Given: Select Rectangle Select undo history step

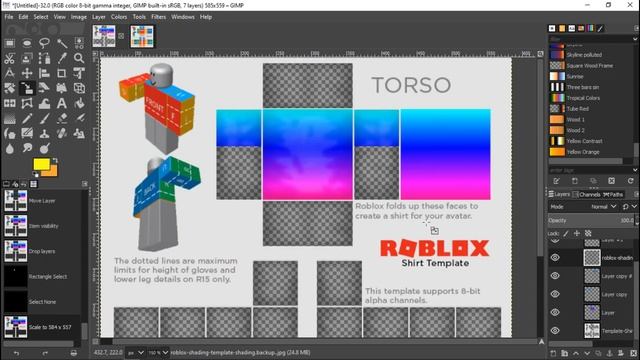Looking at the screenshot, I should tap(42, 277).
